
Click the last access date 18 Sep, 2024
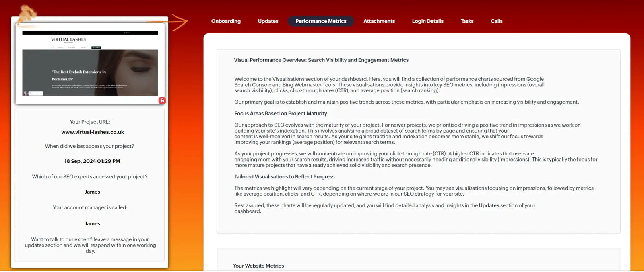pyautogui.click(x=92, y=161)
